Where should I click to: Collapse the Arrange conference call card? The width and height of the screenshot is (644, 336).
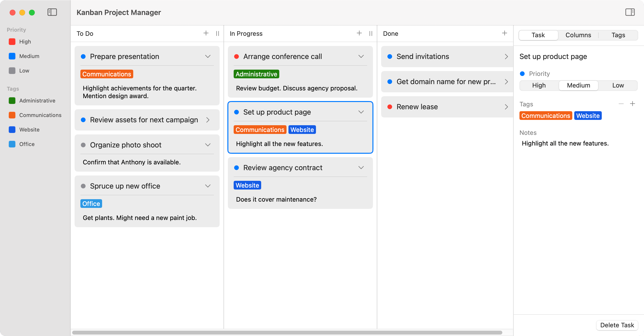pos(361,56)
